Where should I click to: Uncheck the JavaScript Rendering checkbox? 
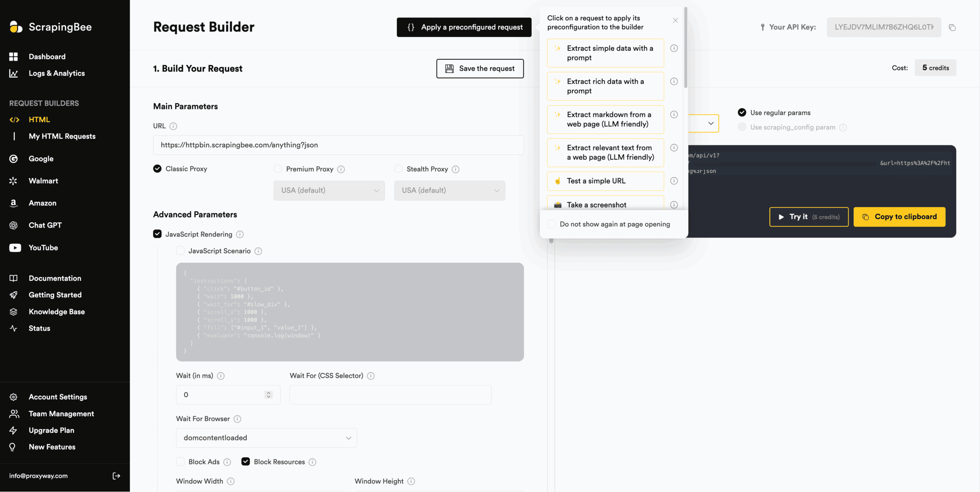click(x=157, y=234)
